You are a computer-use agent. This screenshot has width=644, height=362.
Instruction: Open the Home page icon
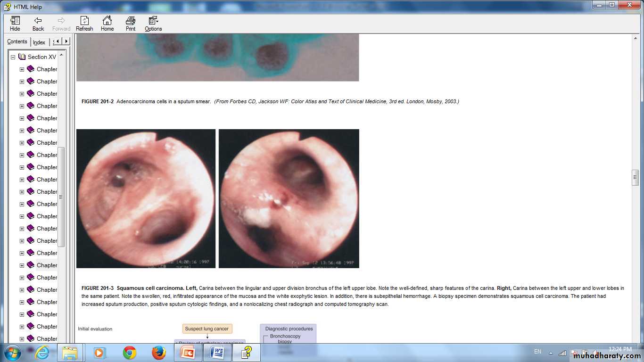107,24
